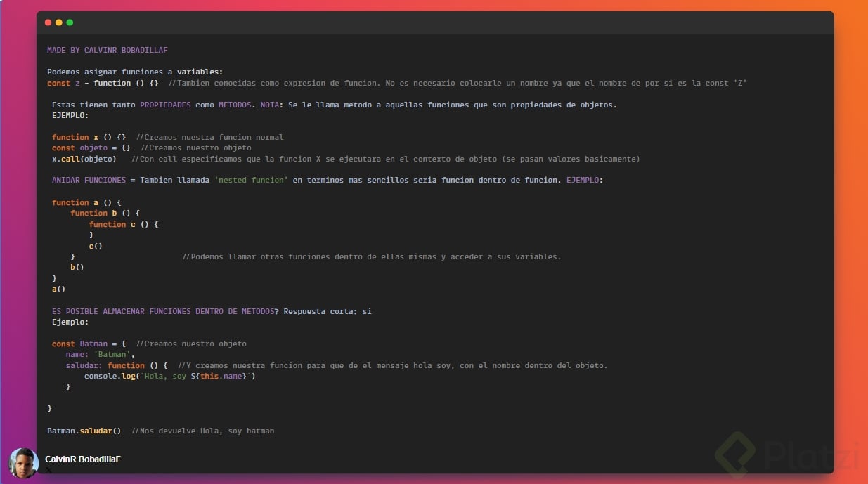Select the code 'const z = function () {}'
This screenshot has width=868, height=484.
pos(103,83)
